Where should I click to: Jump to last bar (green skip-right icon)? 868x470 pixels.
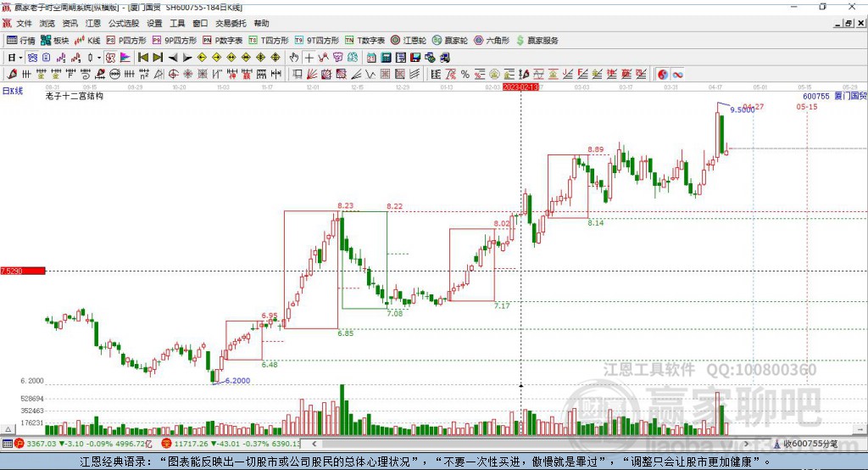click(x=158, y=58)
